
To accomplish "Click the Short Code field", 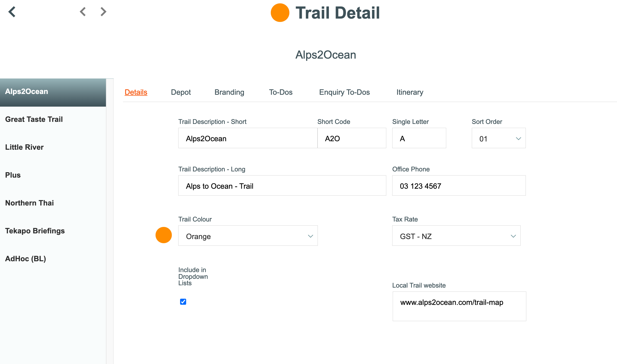I will (352, 138).
